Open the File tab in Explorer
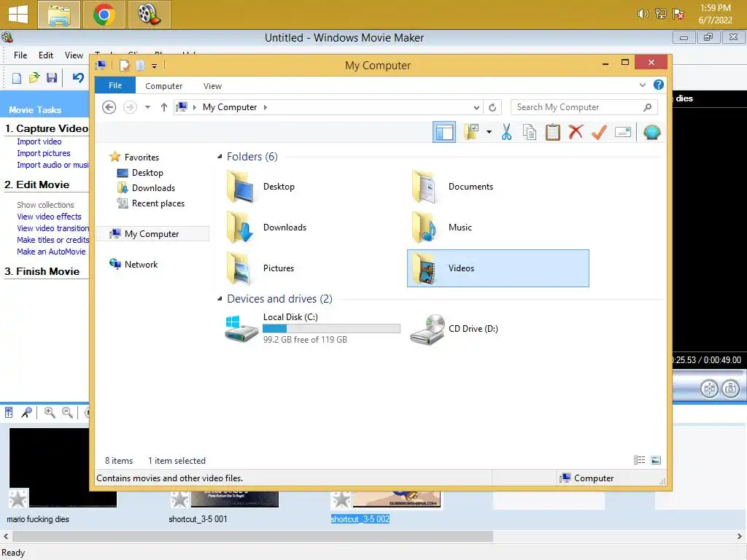 click(x=115, y=85)
